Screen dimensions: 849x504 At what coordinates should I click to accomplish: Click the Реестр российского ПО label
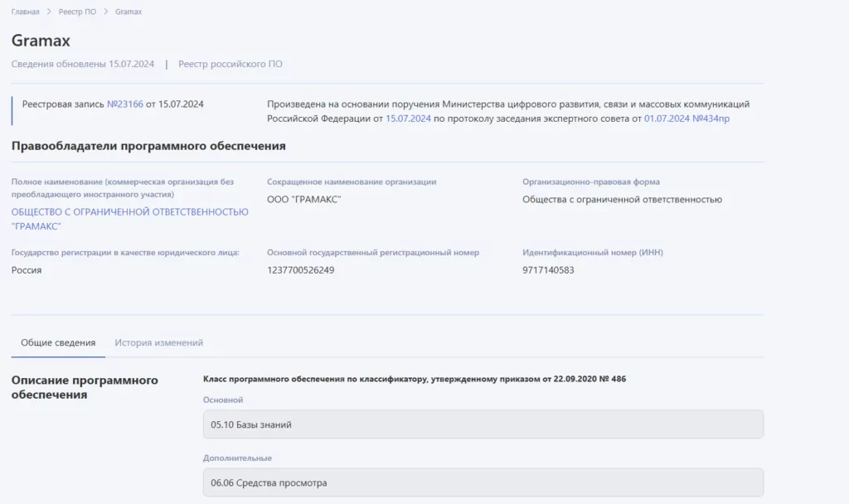point(230,64)
